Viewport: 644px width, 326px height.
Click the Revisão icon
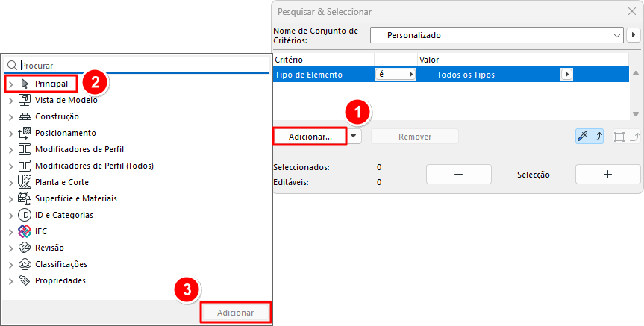(x=25, y=248)
